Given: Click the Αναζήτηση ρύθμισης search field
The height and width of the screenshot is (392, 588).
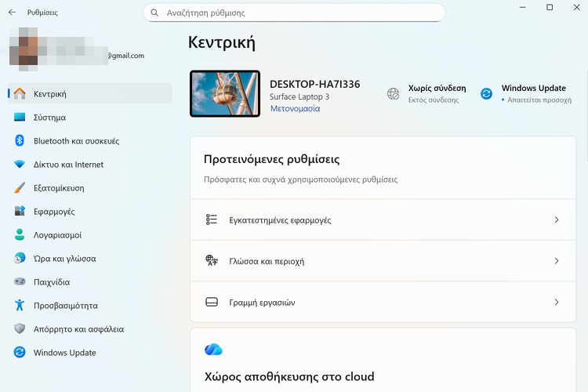Looking at the screenshot, I should (298, 13).
